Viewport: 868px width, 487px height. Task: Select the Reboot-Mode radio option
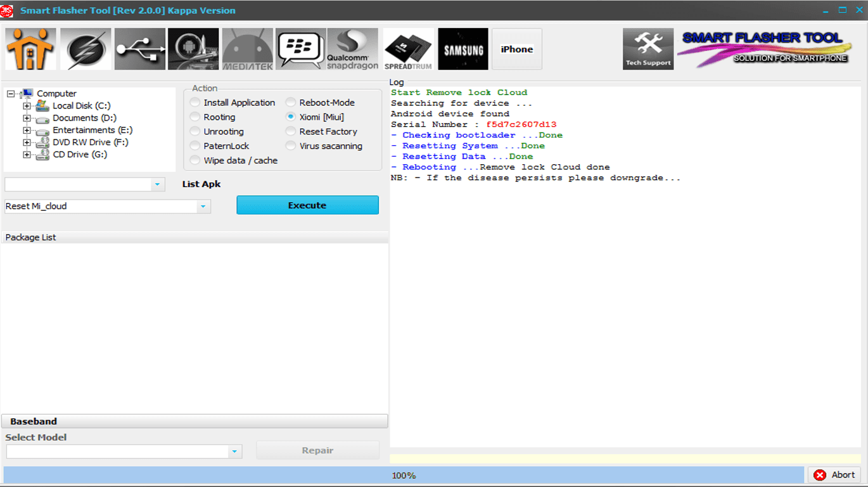point(320,103)
